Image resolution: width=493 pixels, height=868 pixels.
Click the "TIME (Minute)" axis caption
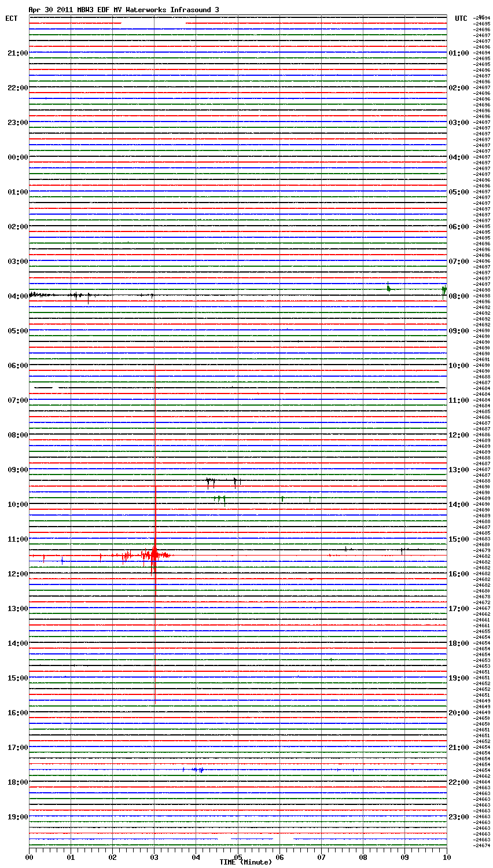point(245,862)
